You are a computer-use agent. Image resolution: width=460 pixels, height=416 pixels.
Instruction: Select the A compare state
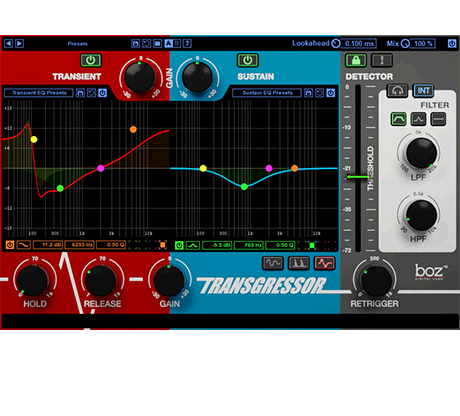pos(168,43)
